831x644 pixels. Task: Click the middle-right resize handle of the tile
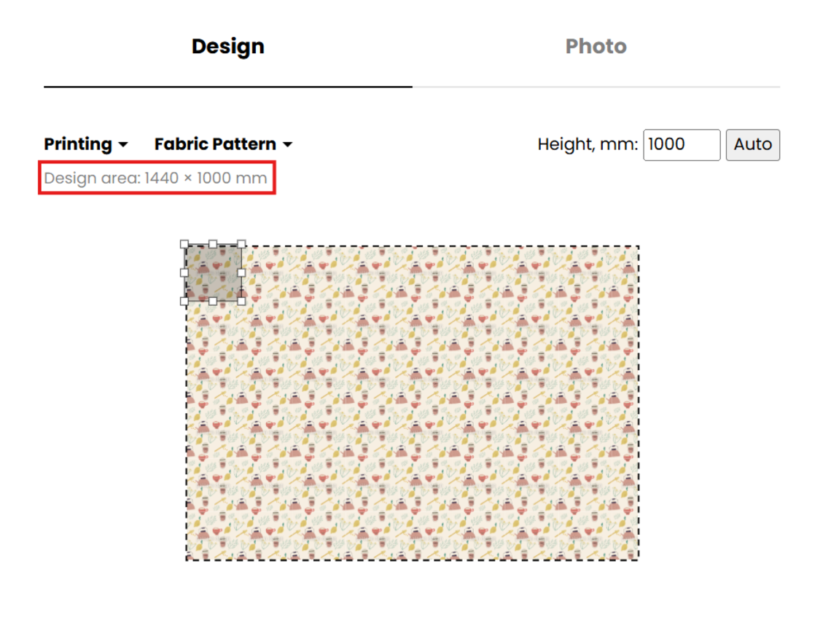pyautogui.click(x=241, y=272)
